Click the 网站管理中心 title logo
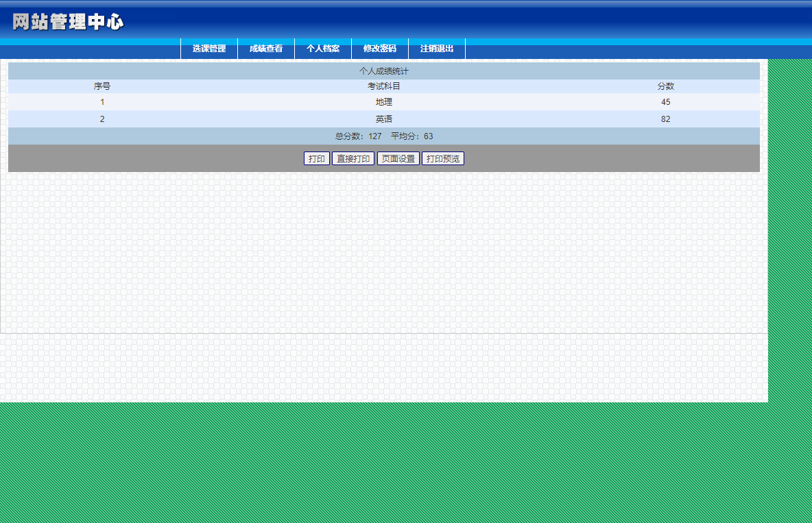The width and height of the screenshot is (812, 523). [68, 22]
